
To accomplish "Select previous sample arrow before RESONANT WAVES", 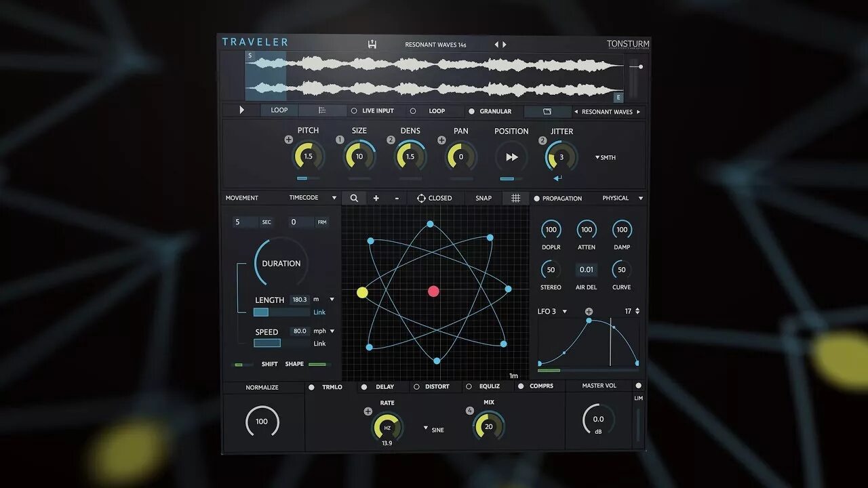I will click(576, 112).
